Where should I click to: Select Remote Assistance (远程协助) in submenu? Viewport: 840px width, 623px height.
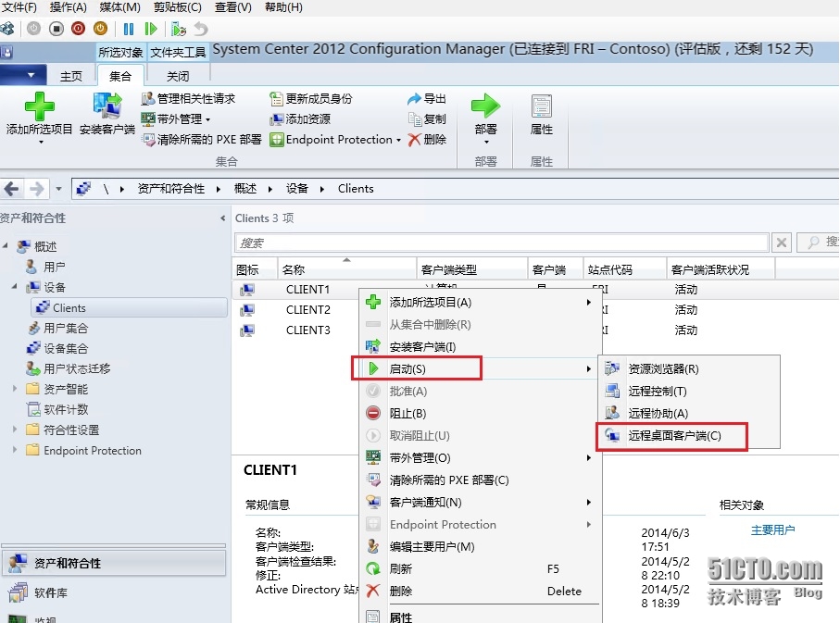click(688, 413)
